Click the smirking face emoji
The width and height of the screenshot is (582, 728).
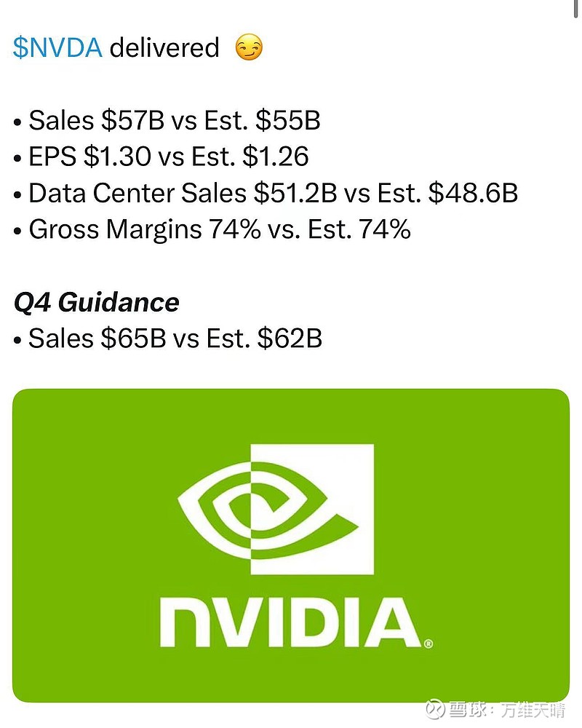point(249,49)
